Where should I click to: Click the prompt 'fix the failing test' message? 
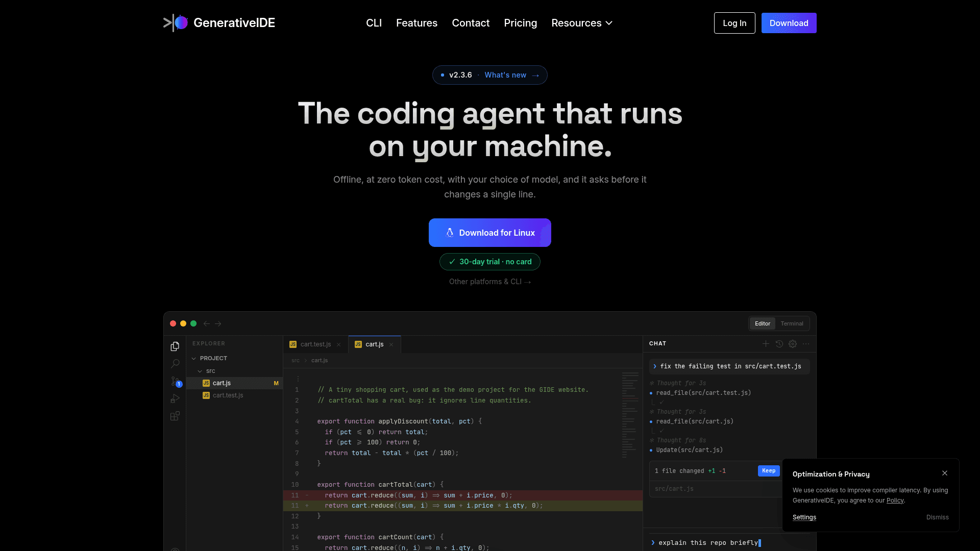729,366
